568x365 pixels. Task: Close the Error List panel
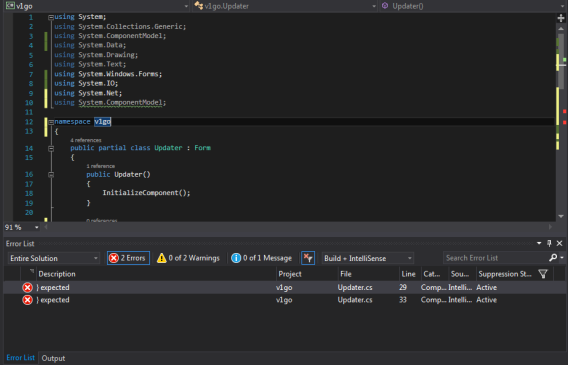[x=559, y=243]
